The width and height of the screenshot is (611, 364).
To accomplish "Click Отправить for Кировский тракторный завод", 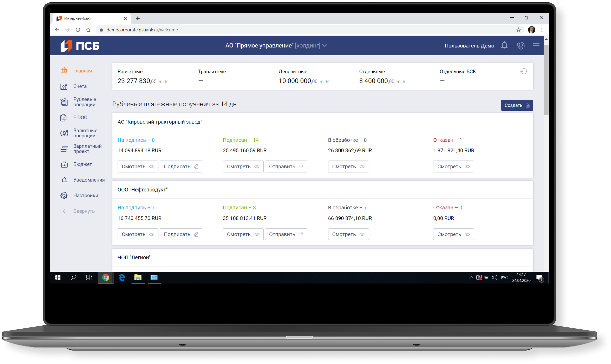I will coord(286,167).
